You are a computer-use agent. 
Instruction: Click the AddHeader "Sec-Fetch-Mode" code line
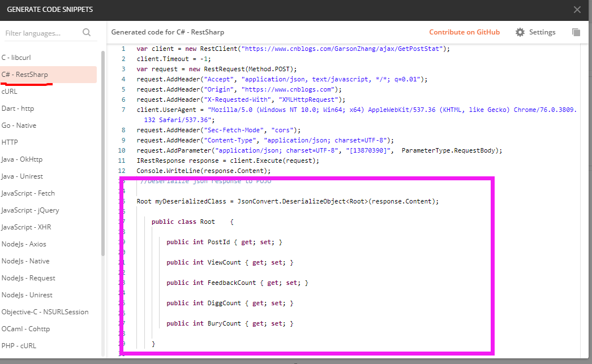tap(218, 130)
